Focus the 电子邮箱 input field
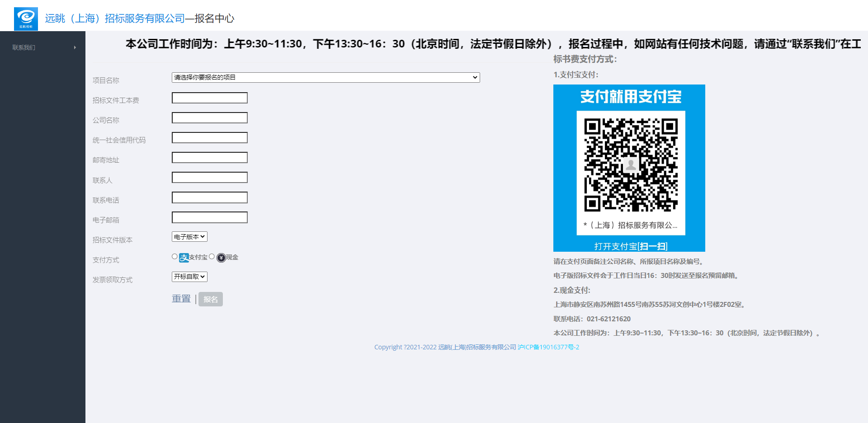Image resolution: width=868 pixels, height=423 pixels. (x=210, y=217)
